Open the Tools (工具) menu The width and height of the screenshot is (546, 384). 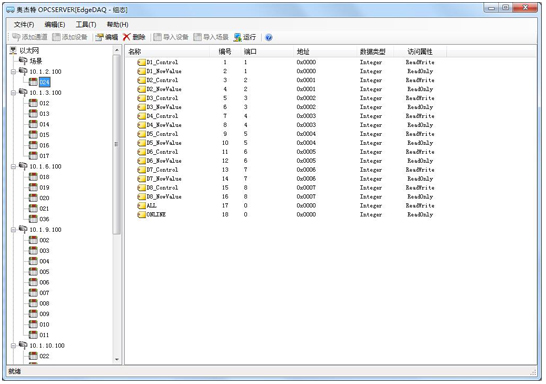pyautogui.click(x=86, y=25)
